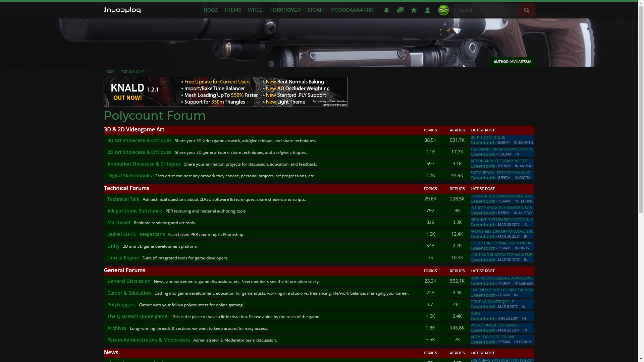The height and width of the screenshot is (362, 644).
Task: Open latest post POLYCOUNTER JOB CENSUS
Action: point(494,325)
